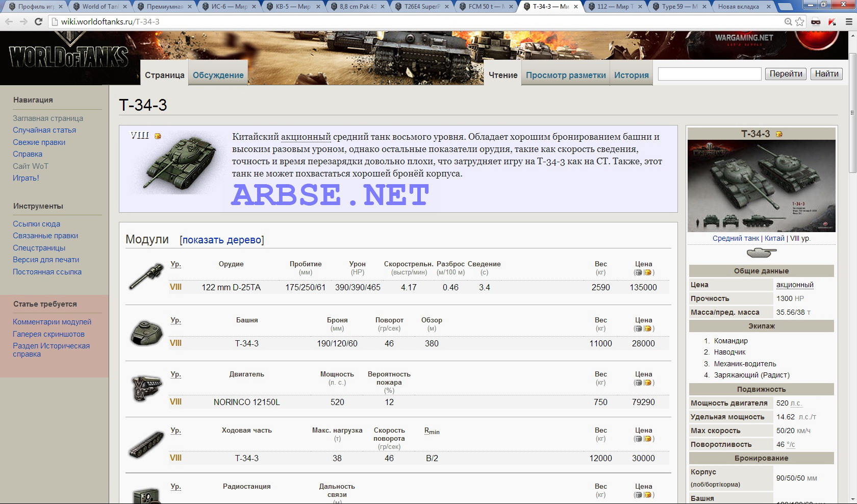857x504 pixels.
Task: Click the suspension tracks module icon
Action: pos(146,444)
